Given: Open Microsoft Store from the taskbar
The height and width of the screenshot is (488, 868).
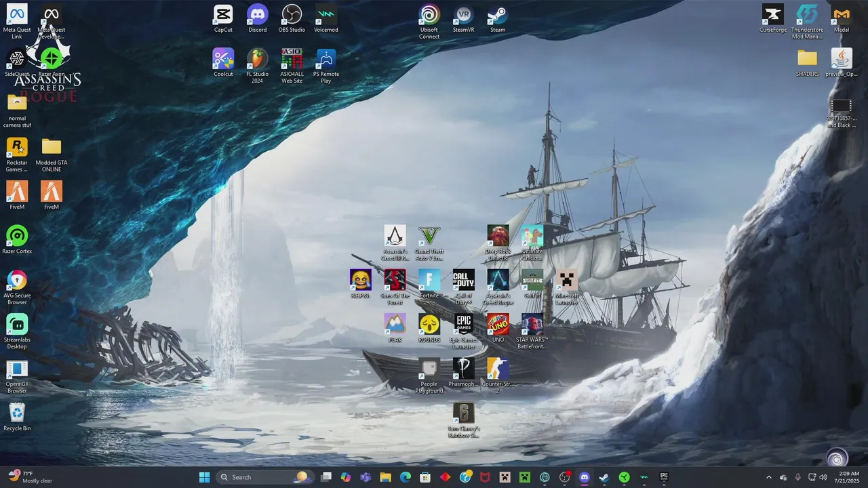Looking at the screenshot, I should point(425,477).
